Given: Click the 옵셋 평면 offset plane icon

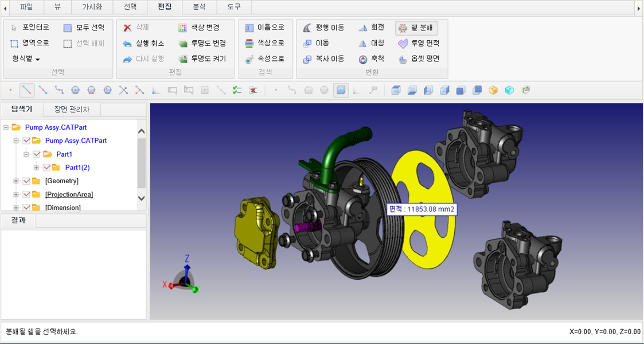Looking at the screenshot, I should pyautogui.click(x=403, y=59).
